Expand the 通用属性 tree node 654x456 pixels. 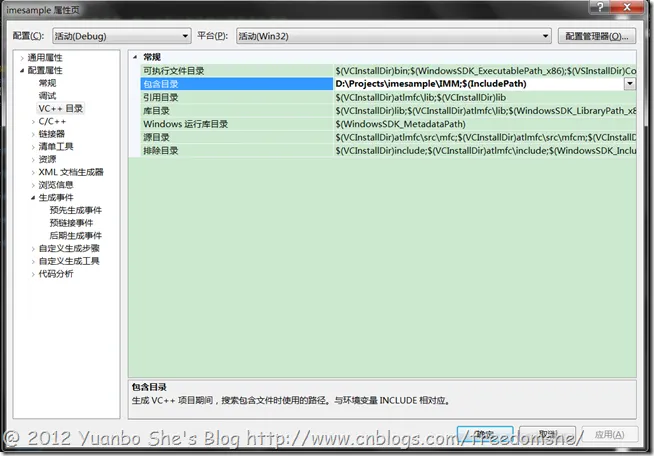22,58
